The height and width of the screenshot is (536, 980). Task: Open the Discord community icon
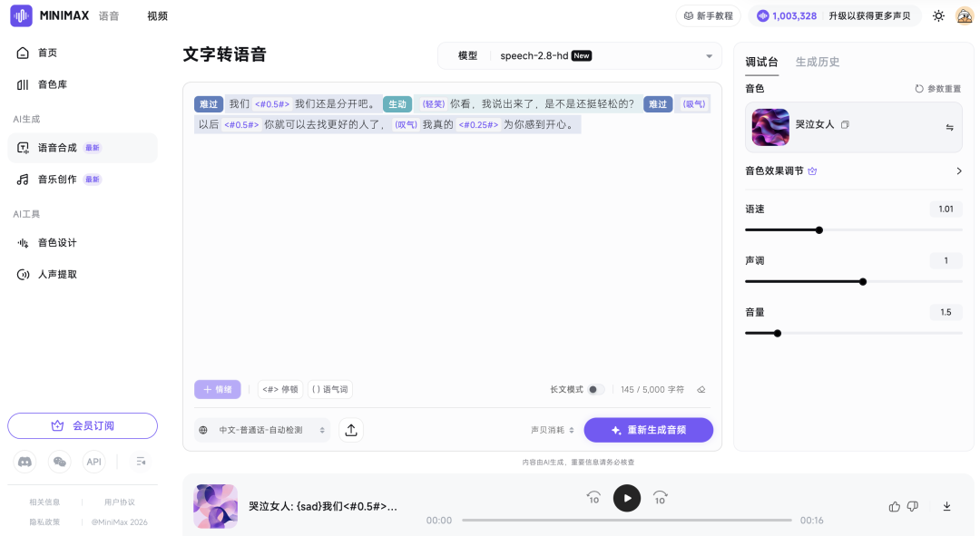click(24, 462)
